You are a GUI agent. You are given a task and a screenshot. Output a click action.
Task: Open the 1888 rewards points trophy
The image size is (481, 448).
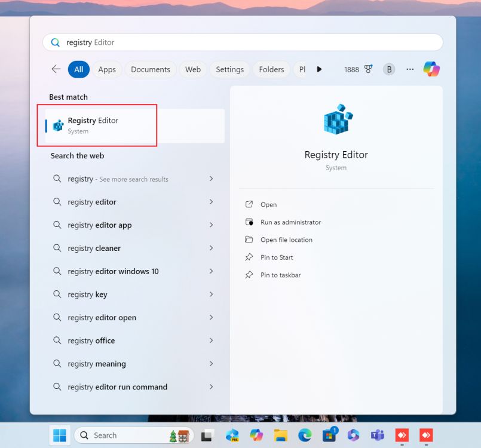click(x=359, y=70)
